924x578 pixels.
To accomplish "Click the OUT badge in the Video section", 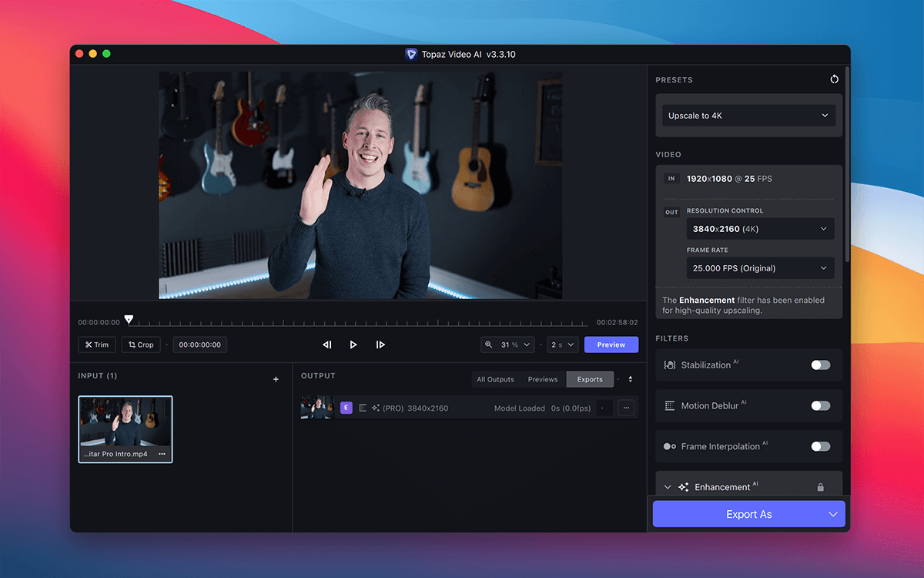I will (x=671, y=213).
